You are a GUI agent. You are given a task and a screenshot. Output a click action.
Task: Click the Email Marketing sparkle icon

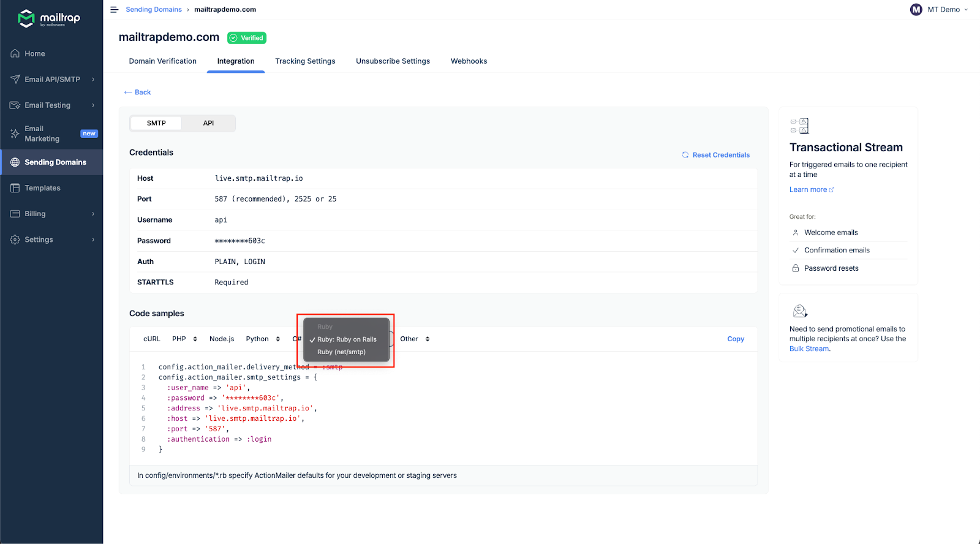(15, 134)
